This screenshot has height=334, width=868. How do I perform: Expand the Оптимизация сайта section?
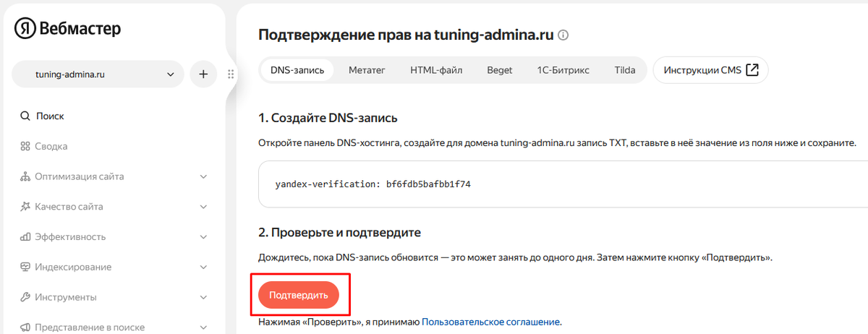click(x=203, y=176)
